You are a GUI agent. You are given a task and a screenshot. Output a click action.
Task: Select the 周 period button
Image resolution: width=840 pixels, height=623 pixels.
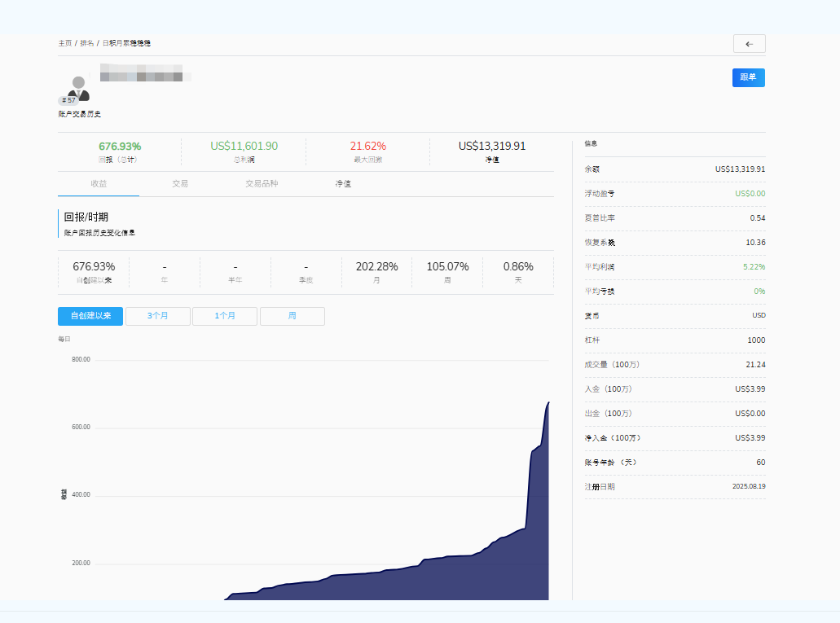tap(292, 316)
